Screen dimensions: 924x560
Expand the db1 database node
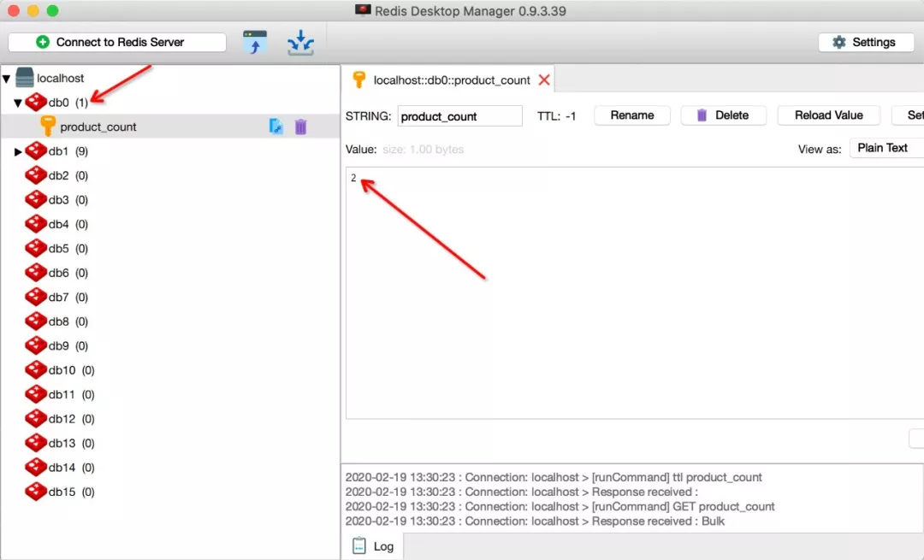point(18,151)
